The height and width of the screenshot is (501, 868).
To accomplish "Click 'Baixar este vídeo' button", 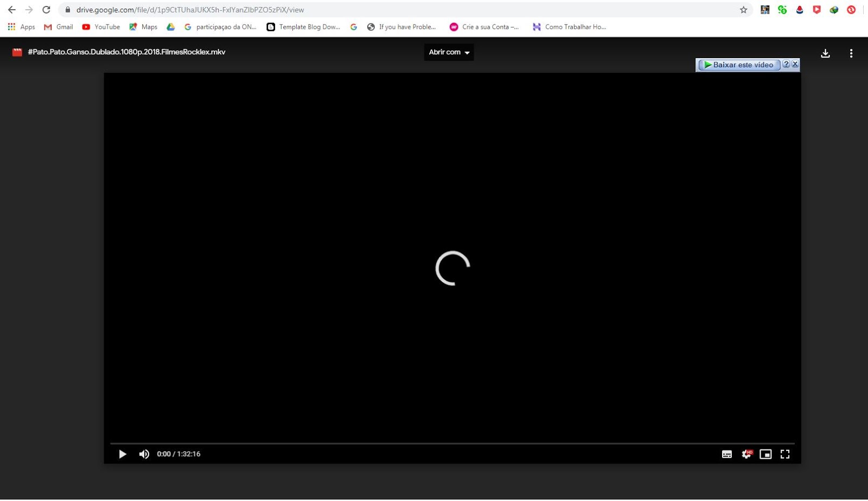I will point(739,65).
